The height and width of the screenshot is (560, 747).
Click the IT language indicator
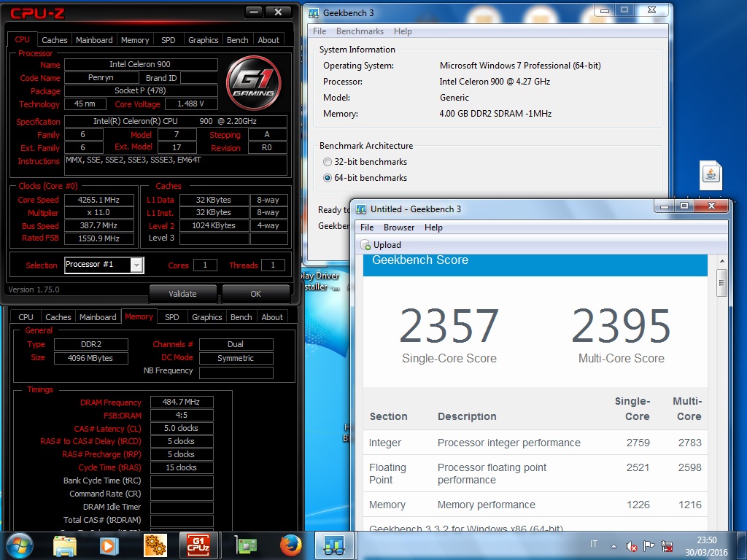click(594, 543)
